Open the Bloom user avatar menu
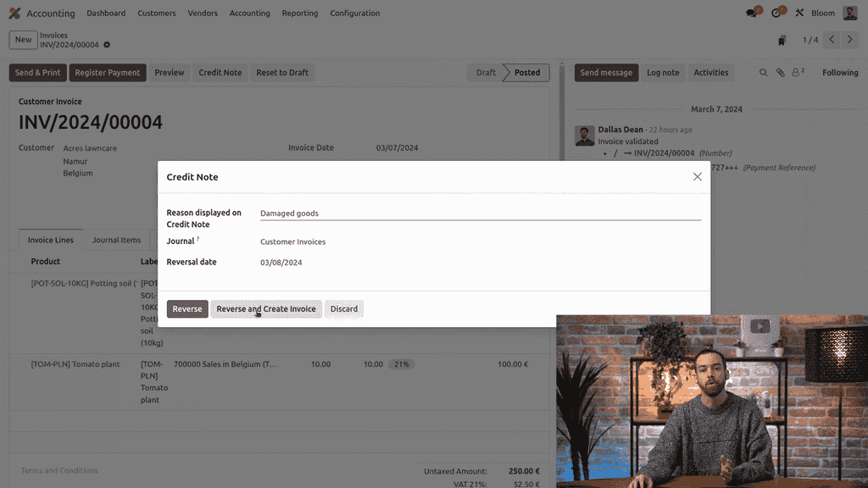The width and height of the screenshot is (868, 488). coord(850,13)
